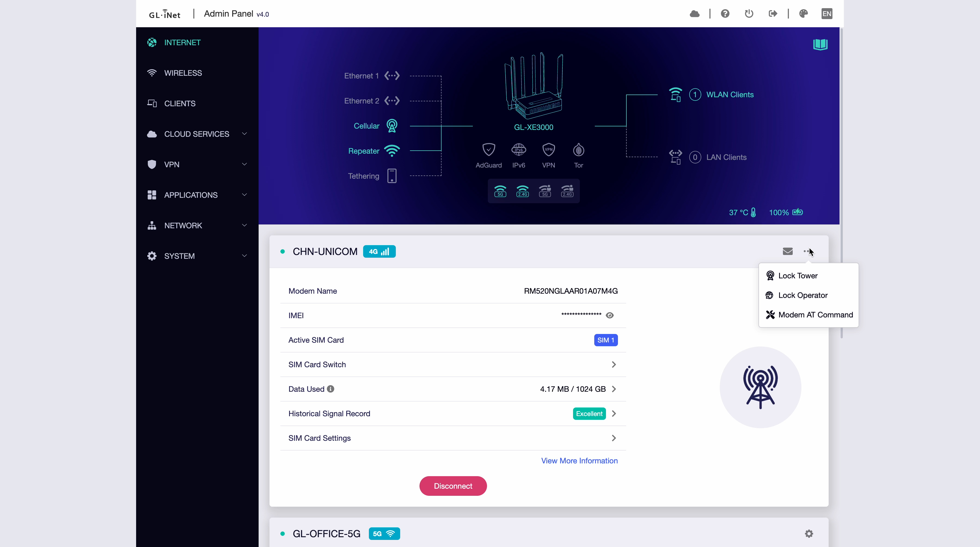
Task: Reveal the IMEI with the eye icon
Action: [x=610, y=315]
